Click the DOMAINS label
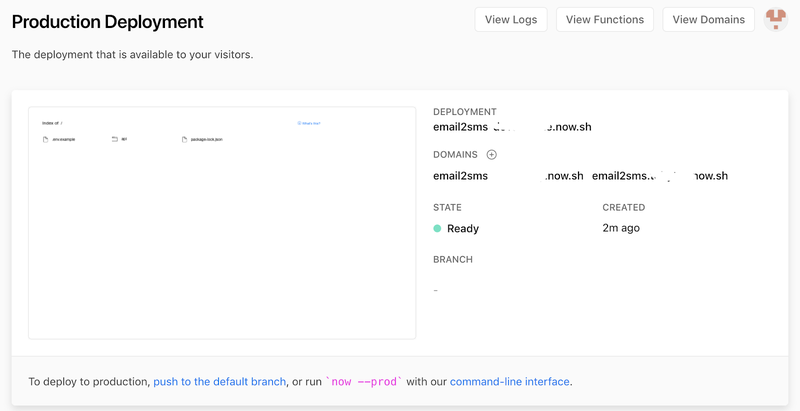 (x=455, y=155)
